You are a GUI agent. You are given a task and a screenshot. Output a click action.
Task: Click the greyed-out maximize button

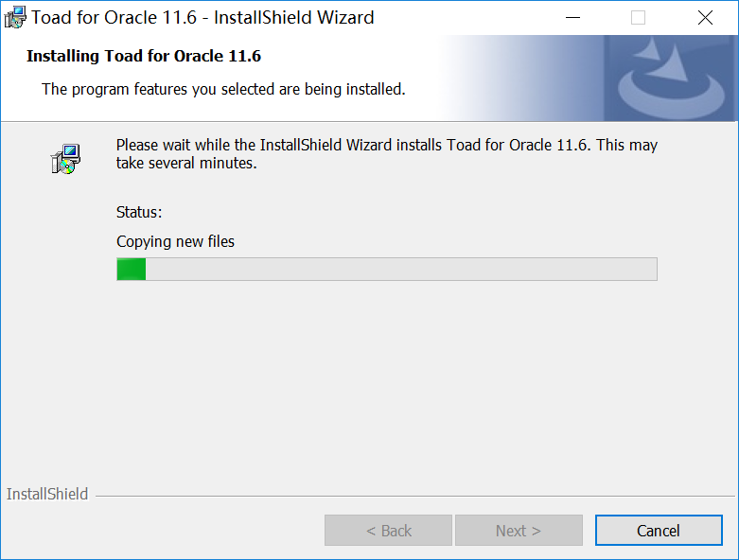[x=638, y=18]
